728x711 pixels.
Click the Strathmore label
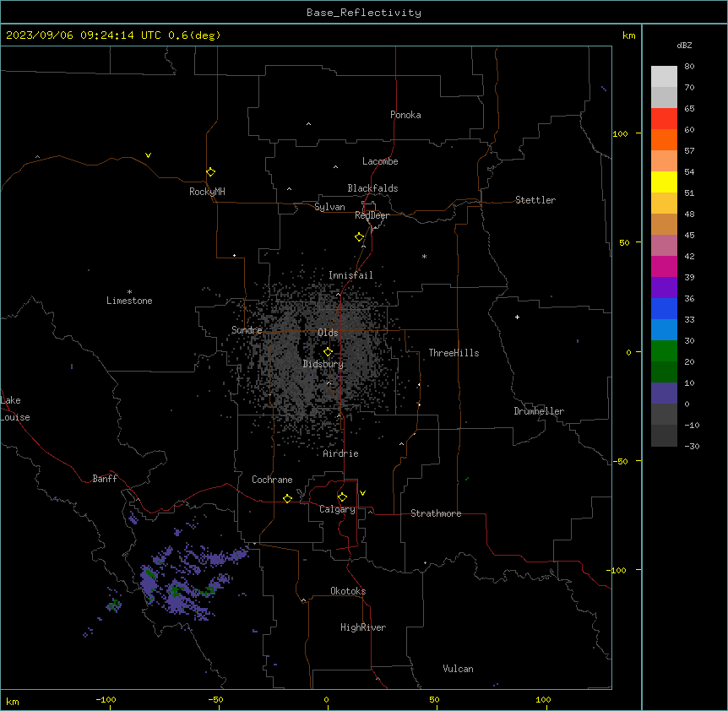pyautogui.click(x=436, y=513)
